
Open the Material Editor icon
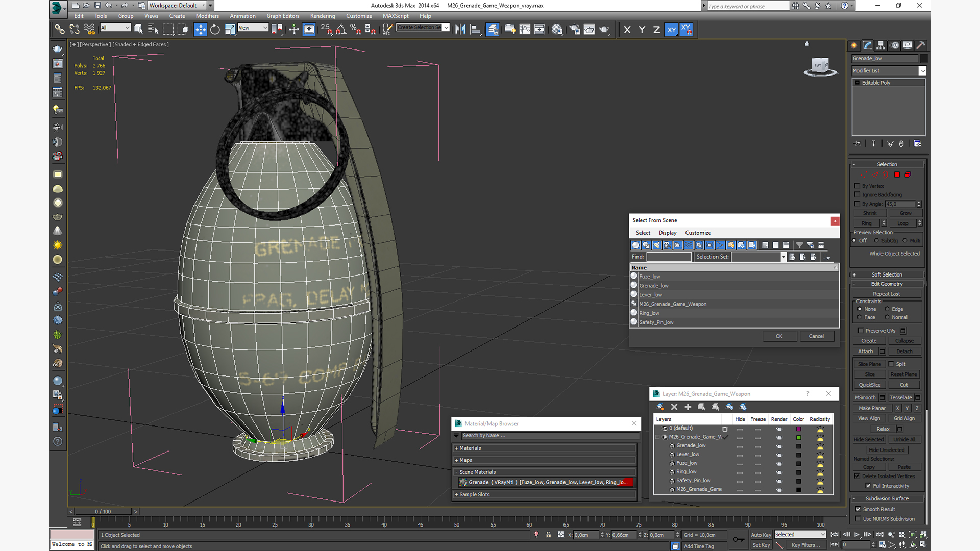point(557,30)
